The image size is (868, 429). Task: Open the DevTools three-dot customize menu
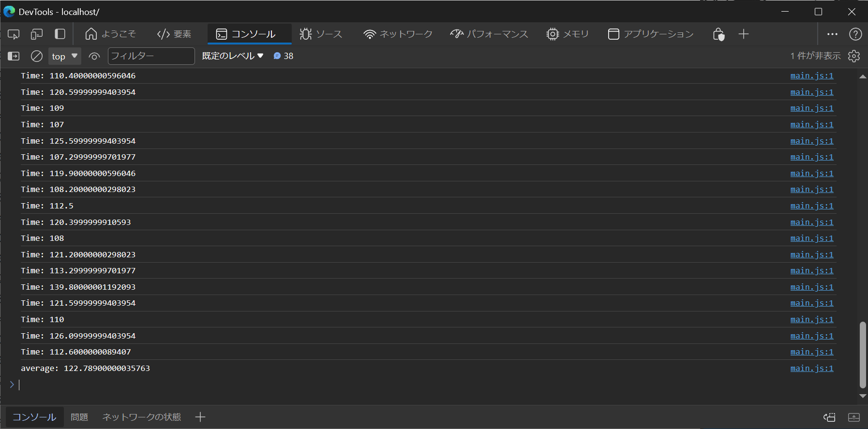coord(832,34)
